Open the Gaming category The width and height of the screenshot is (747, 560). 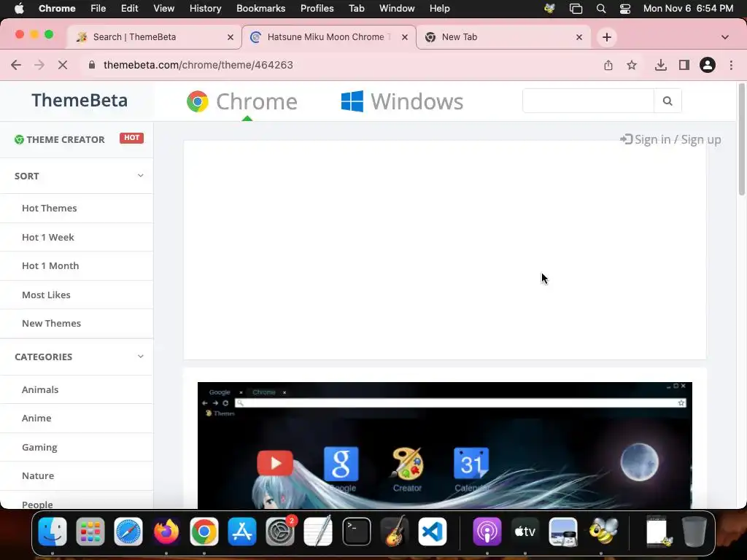(x=39, y=447)
